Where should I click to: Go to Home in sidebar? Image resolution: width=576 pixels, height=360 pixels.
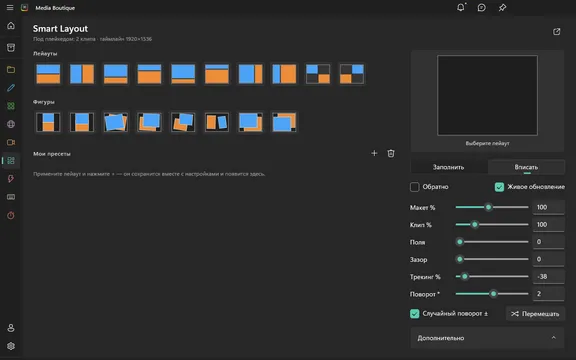[11, 26]
